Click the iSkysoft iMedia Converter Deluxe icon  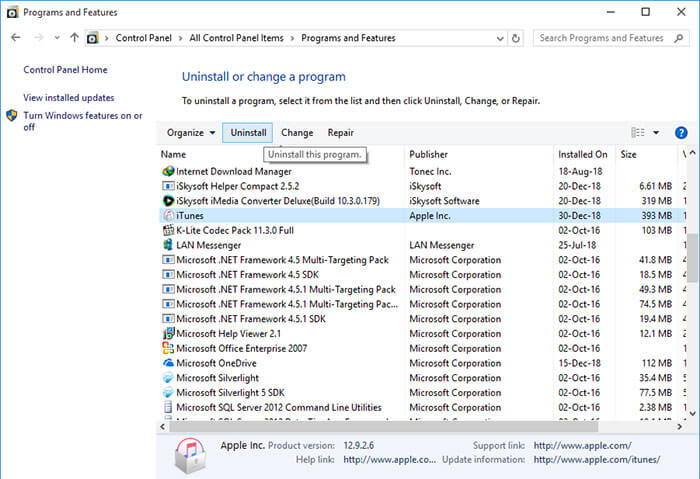(168, 200)
